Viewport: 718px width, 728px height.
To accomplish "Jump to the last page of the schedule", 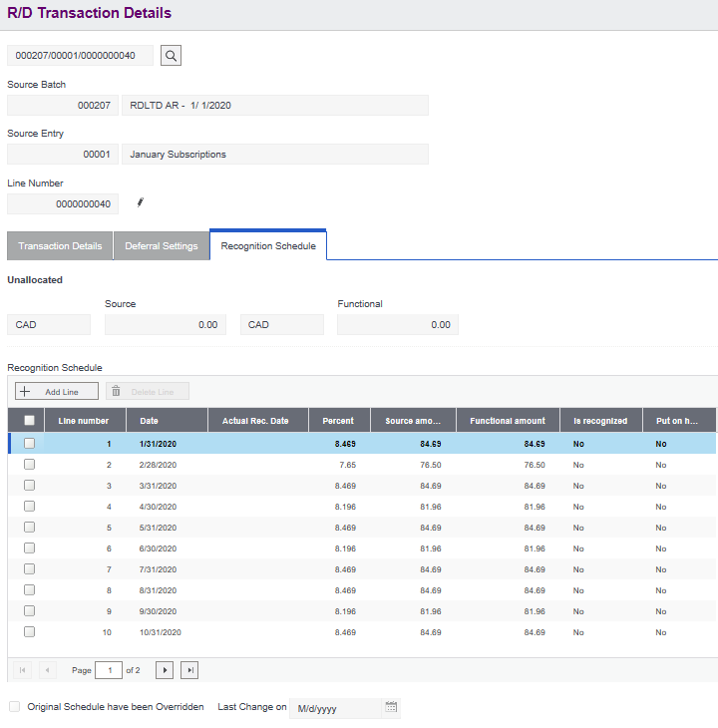I will click(x=189, y=670).
